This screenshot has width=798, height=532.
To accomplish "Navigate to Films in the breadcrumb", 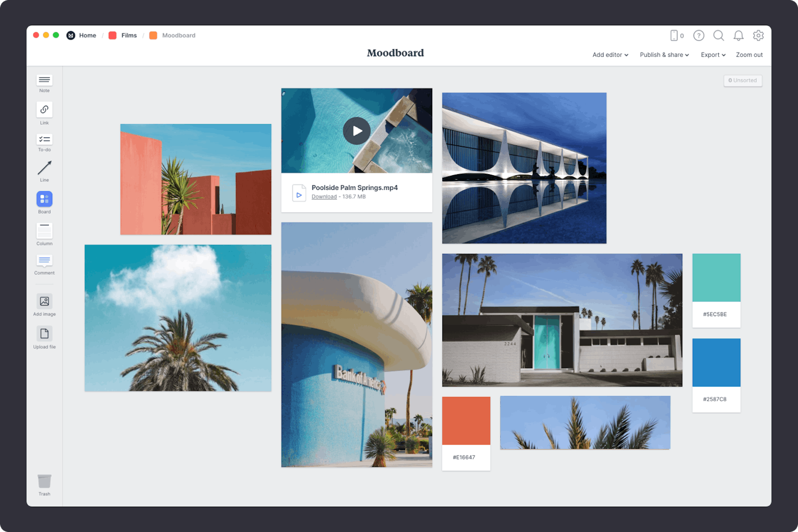I will tap(129, 35).
